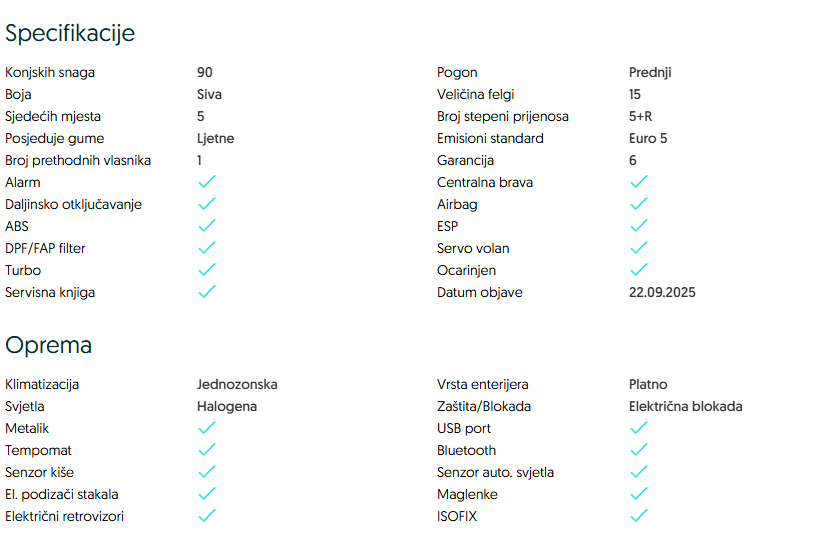Screen dimensions: 816x554
Task: Click the Euro 5 emission standard value
Action: (x=648, y=138)
